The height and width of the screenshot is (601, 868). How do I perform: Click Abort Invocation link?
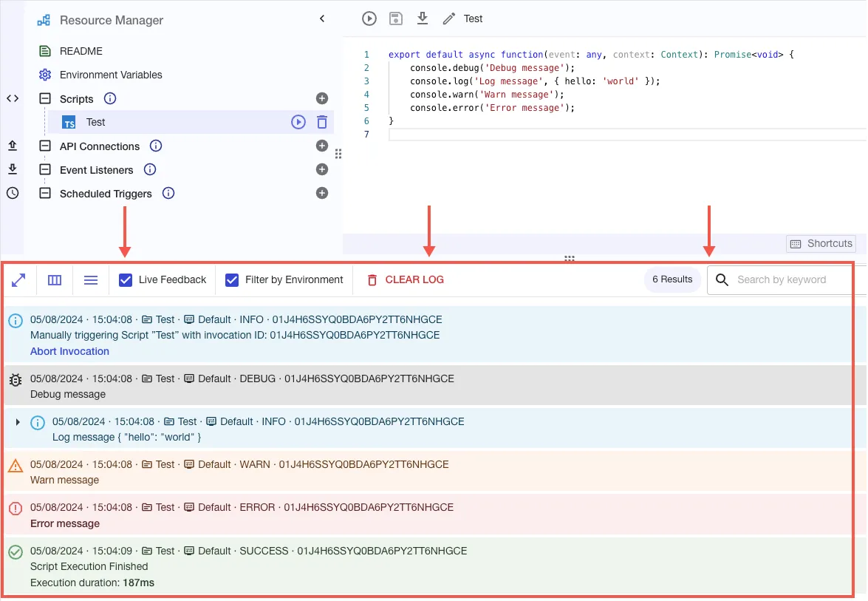pyautogui.click(x=69, y=351)
